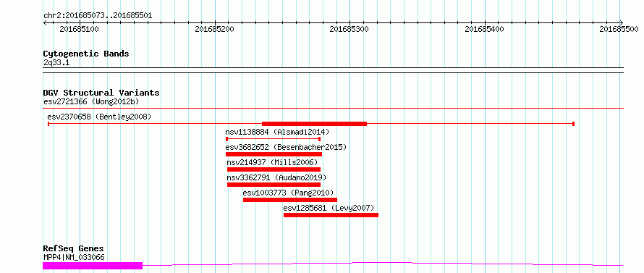Image resolution: width=644 pixels, height=273 pixels.
Task: Select the thin red bar under nsv1138884
Action: [x=273, y=139]
